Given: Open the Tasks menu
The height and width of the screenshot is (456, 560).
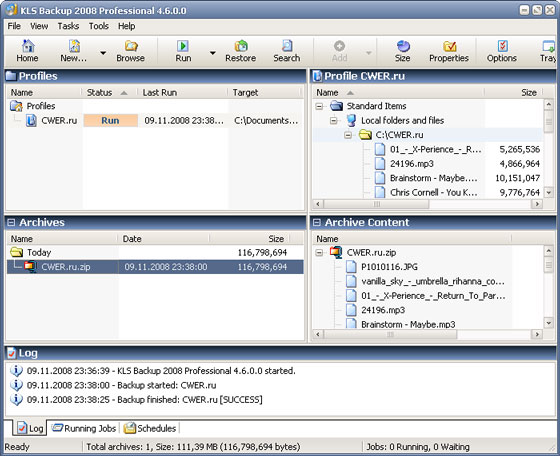Looking at the screenshot, I should pyautogui.click(x=68, y=26).
